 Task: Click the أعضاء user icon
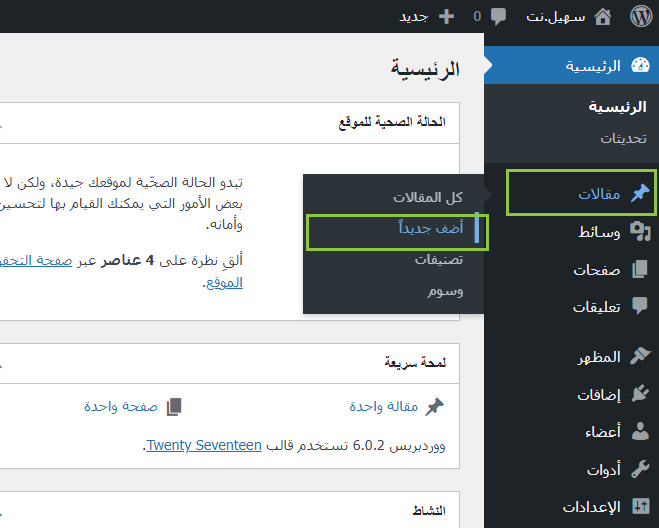pos(640,432)
